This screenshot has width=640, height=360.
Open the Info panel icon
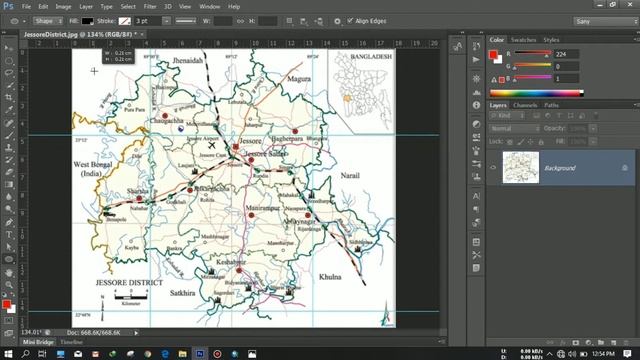[x=476, y=105]
